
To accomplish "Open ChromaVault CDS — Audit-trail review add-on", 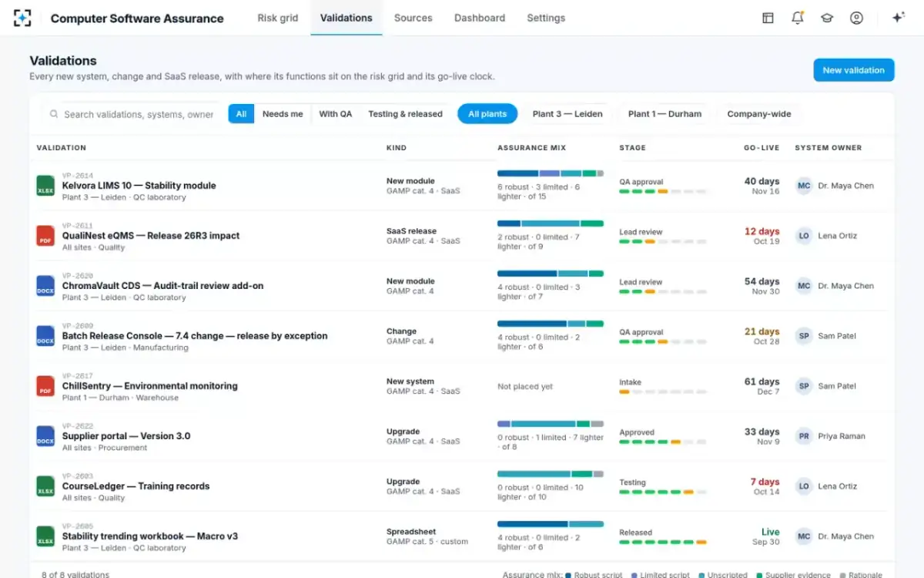I will click(163, 286).
